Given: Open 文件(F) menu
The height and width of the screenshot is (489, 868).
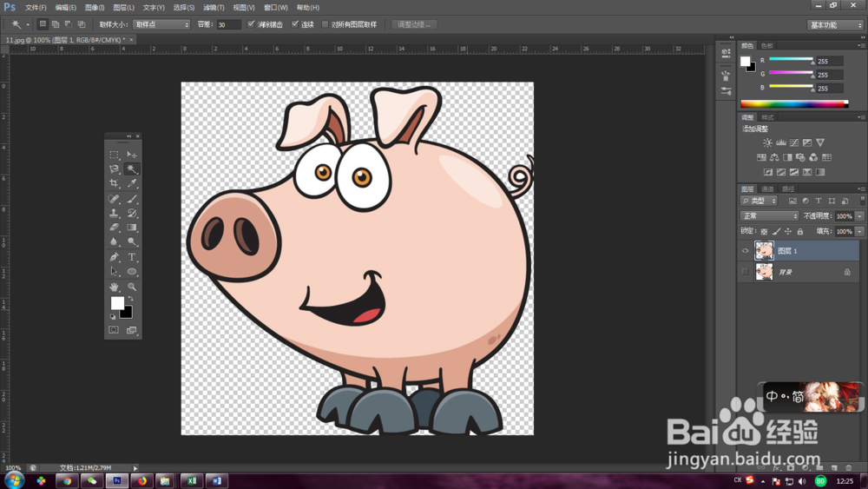Looking at the screenshot, I should pyautogui.click(x=36, y=8).
